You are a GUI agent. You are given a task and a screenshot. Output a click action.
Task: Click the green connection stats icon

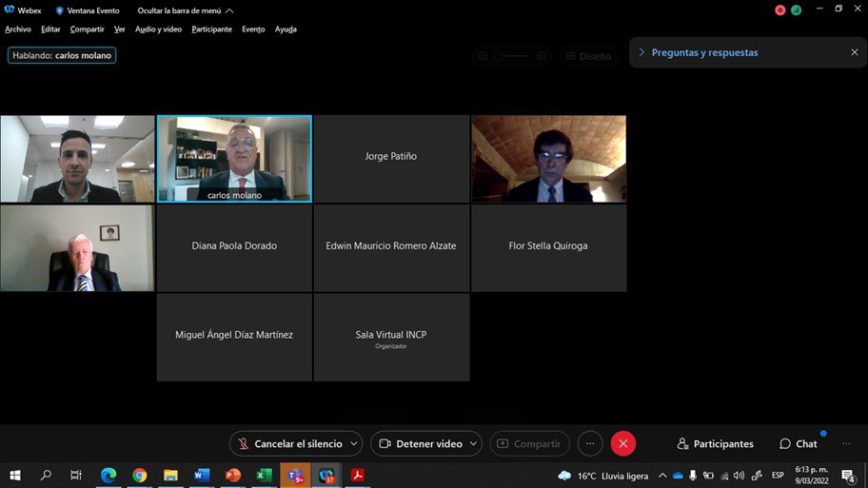[x=796, y=10]
